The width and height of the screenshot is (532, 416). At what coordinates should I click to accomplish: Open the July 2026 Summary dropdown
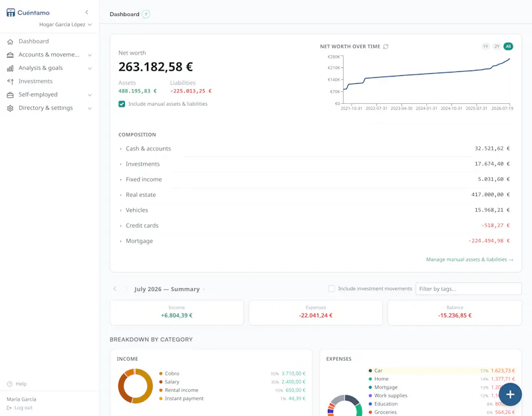(170, 289)
